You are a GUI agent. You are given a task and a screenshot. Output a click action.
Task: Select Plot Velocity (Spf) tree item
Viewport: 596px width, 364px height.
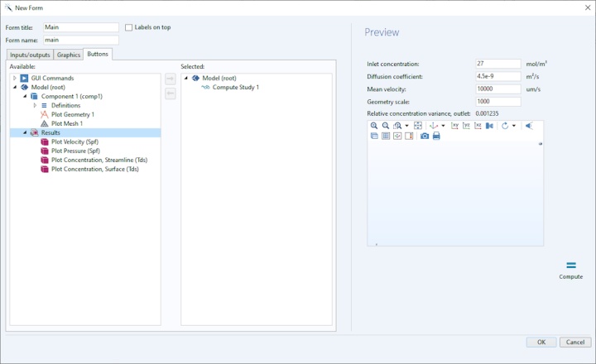coord(74,142)
